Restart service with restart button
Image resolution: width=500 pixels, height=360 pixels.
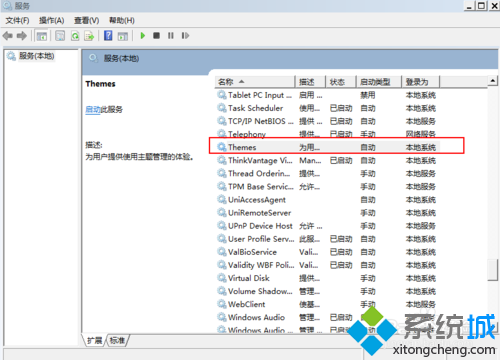click(185, 36)
